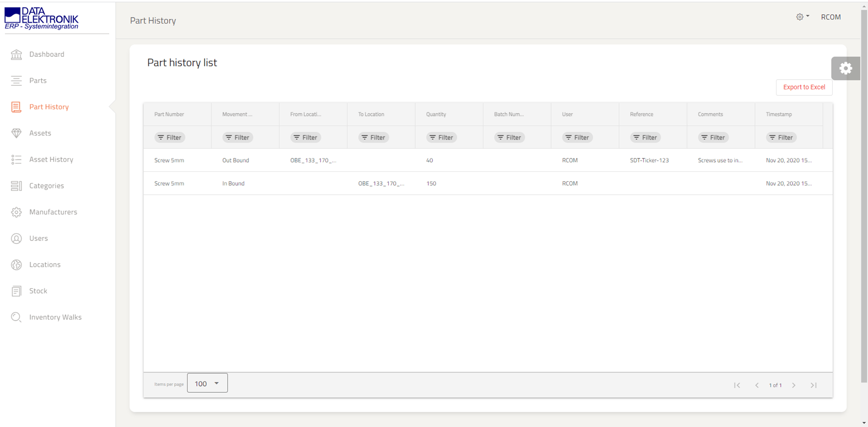The height and width of the screenshot is (427, 868).
Task: Filter the Movement column
Action: 238,137
